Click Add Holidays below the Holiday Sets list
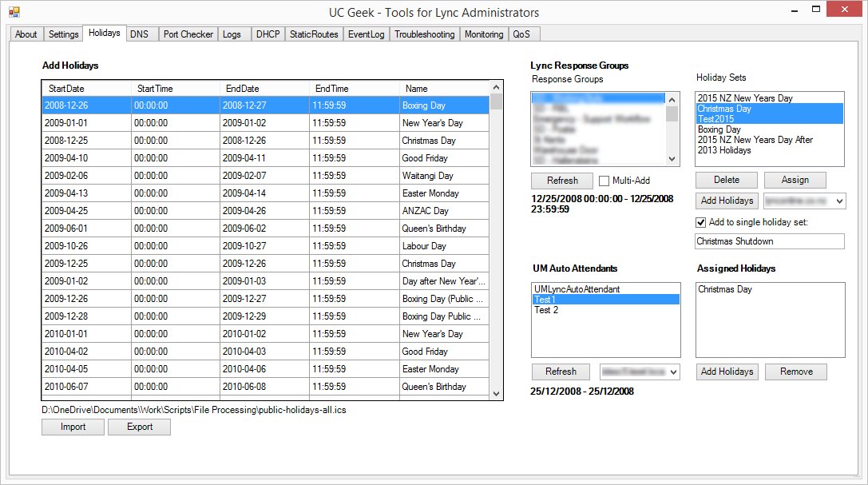Screen dimensions: 868x485 click(x=727, y=201)
